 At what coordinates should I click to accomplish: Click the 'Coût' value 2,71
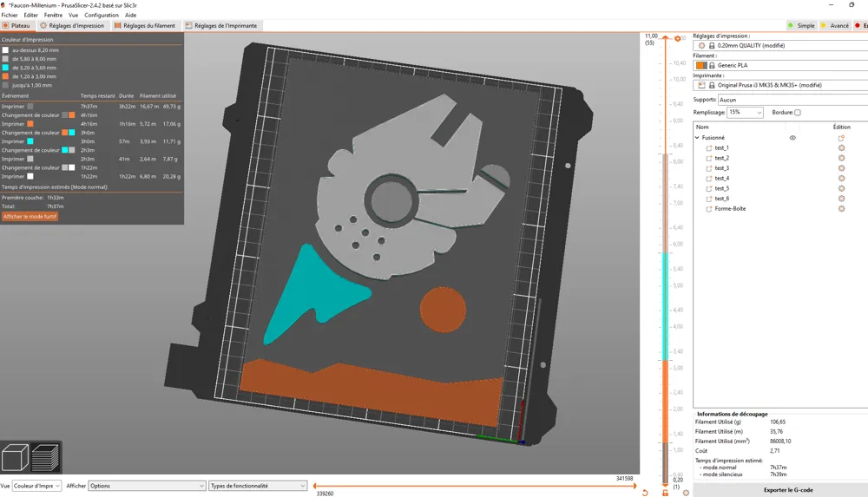774,450
